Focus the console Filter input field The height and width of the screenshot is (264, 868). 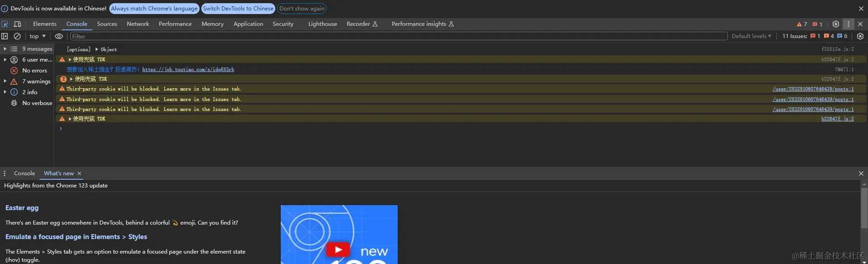point(398,36)
